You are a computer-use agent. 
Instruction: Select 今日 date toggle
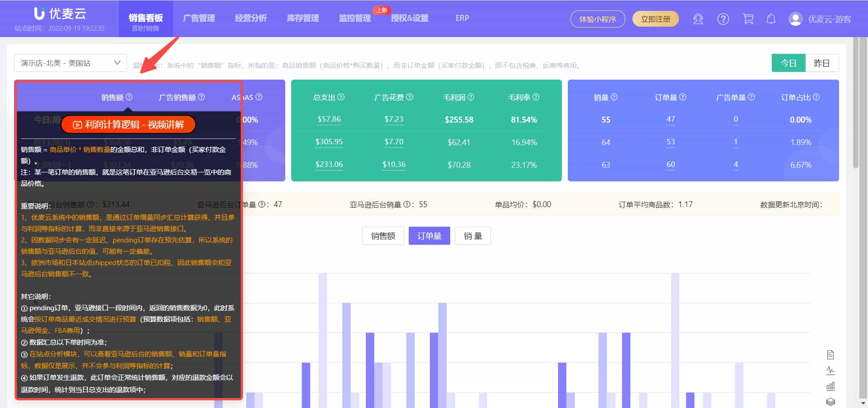coord(788,63)
